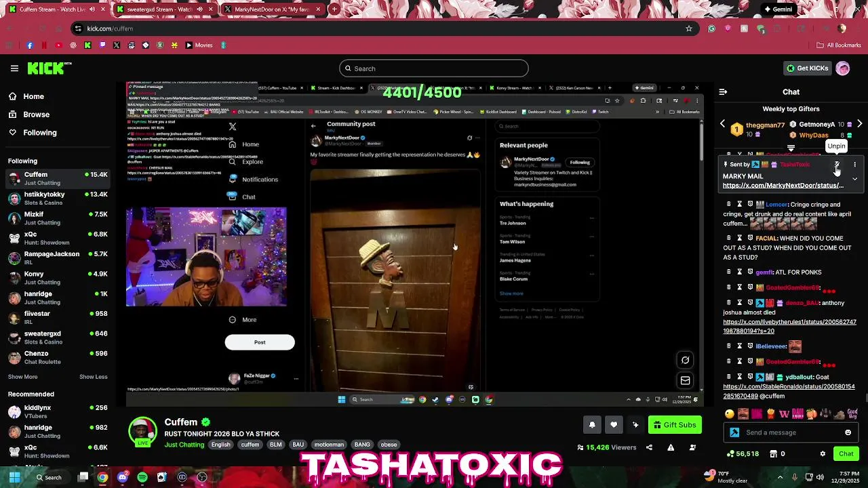Viewport: 868px width, 488px height.
Task: Open the Just Chatting category link
Action: (x=184, y=445)
